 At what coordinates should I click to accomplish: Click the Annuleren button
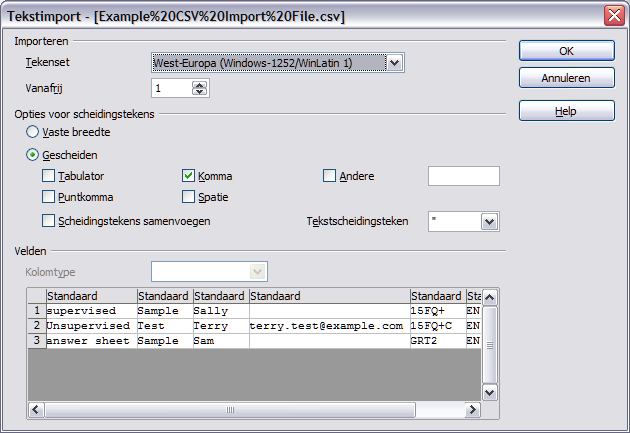(567, 78)
